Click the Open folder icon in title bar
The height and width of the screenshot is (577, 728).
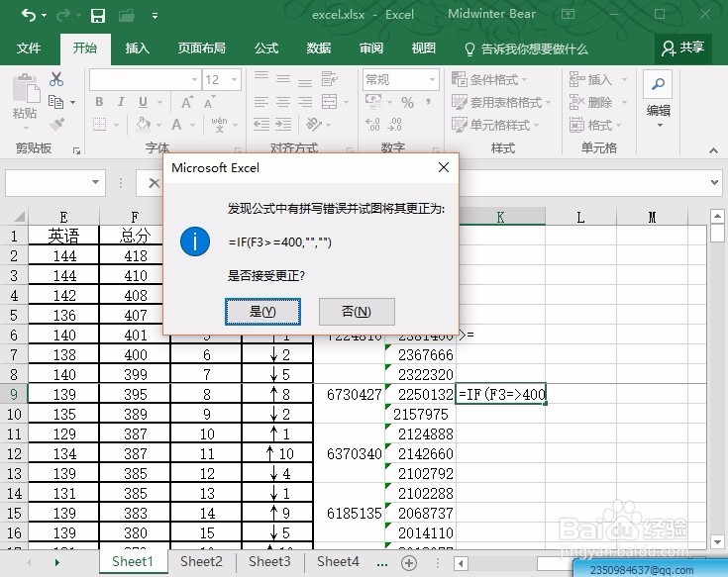(127, 16)
